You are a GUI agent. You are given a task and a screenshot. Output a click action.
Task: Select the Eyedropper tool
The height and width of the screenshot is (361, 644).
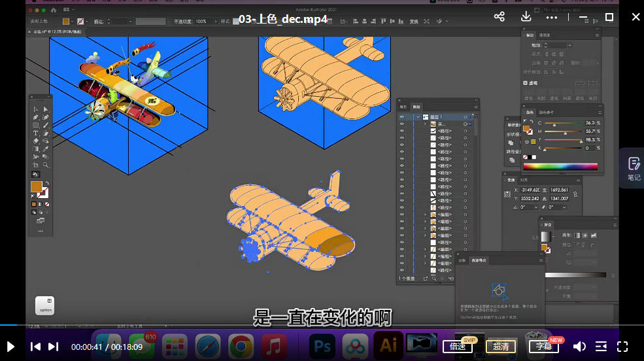(x=46, y=148)
